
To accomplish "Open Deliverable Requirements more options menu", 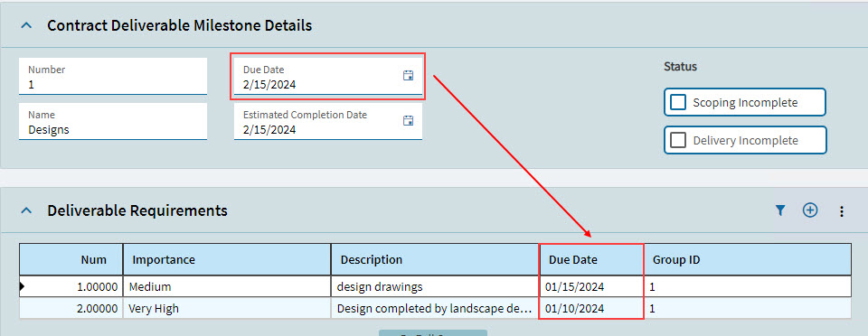I will pyautogui.click(x=842, y=210).
